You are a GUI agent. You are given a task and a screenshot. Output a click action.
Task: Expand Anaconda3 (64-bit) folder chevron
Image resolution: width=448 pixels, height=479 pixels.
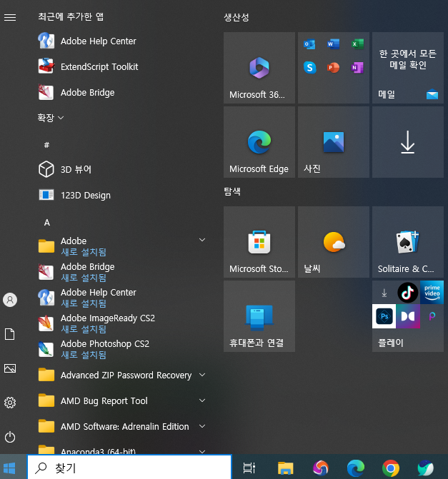tap(202, 451)
